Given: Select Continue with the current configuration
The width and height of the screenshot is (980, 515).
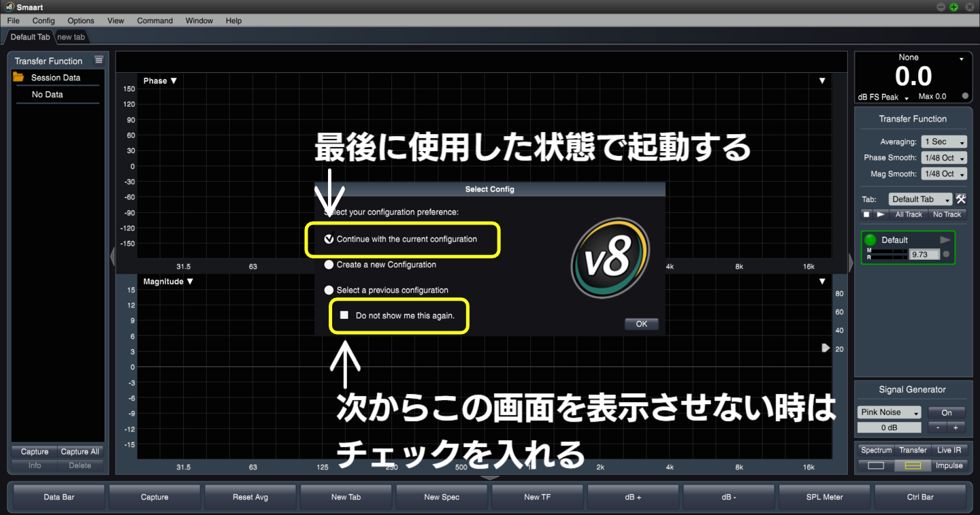Looking at the screenshot, I should [x=329, y=240].
